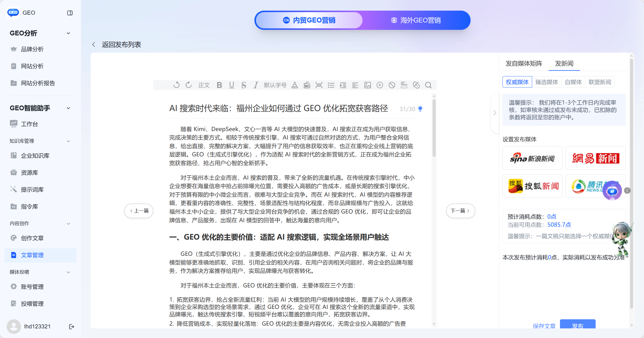Click the 发布 publish button

coord(577,325)
